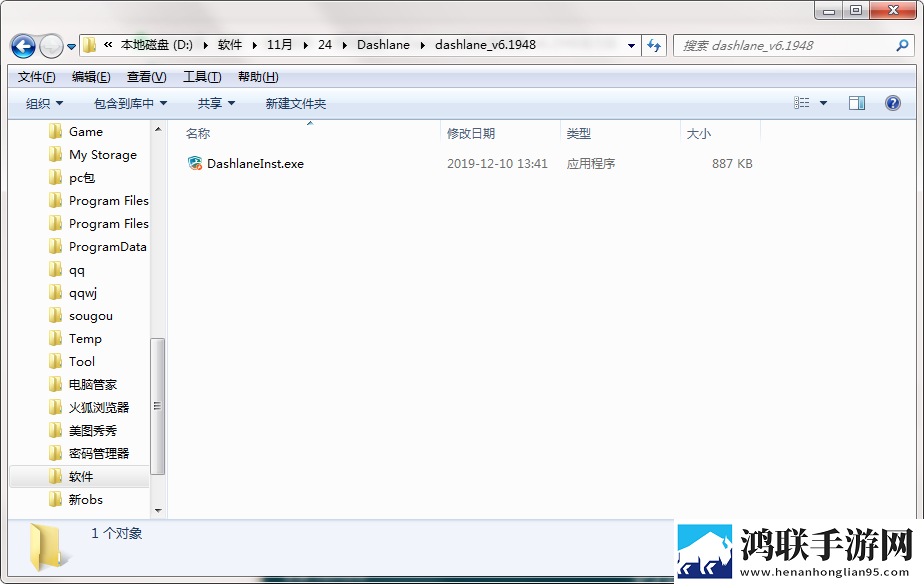The height and width of the screenshot is (584, 924).
Task: Open the 包含到库中 dropdown
Action: [130, 104]
